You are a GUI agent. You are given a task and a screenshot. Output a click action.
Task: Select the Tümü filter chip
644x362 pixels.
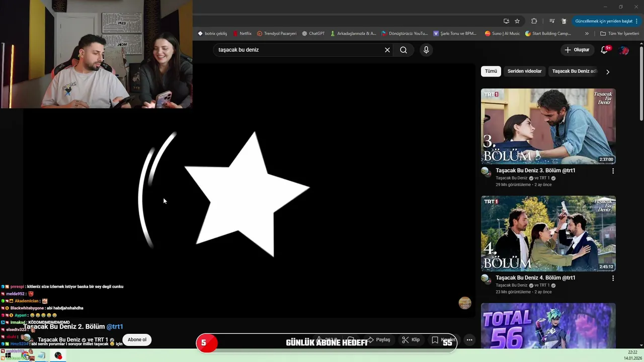click(x=491, y=71)
